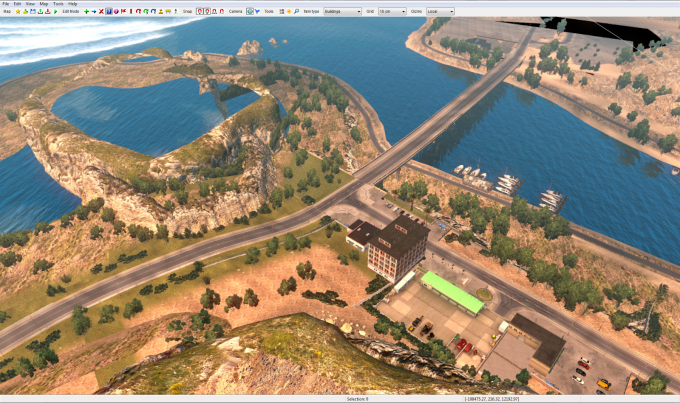The image size is (680, 403).
Task: Open a map with the folder icon
Action: (x=25, y=11)
